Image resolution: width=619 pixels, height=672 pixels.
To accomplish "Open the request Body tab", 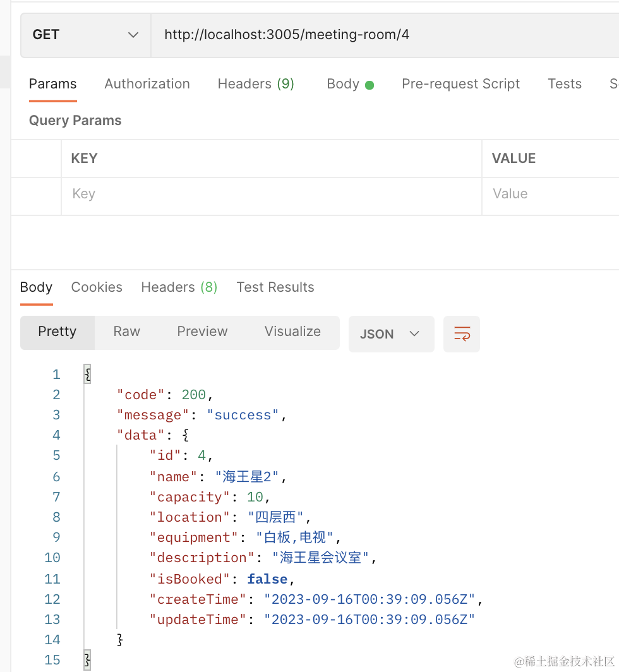I will pyautogui.click(x=349, y=84).
